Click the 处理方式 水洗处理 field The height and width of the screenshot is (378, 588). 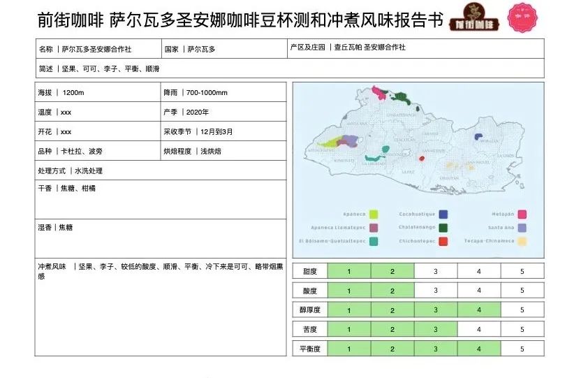161,170
